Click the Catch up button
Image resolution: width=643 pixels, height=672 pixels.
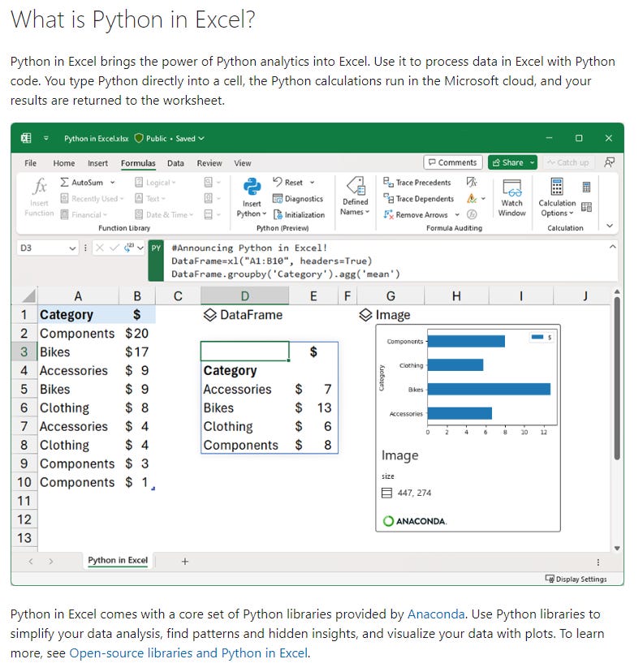tap(568, 162)
